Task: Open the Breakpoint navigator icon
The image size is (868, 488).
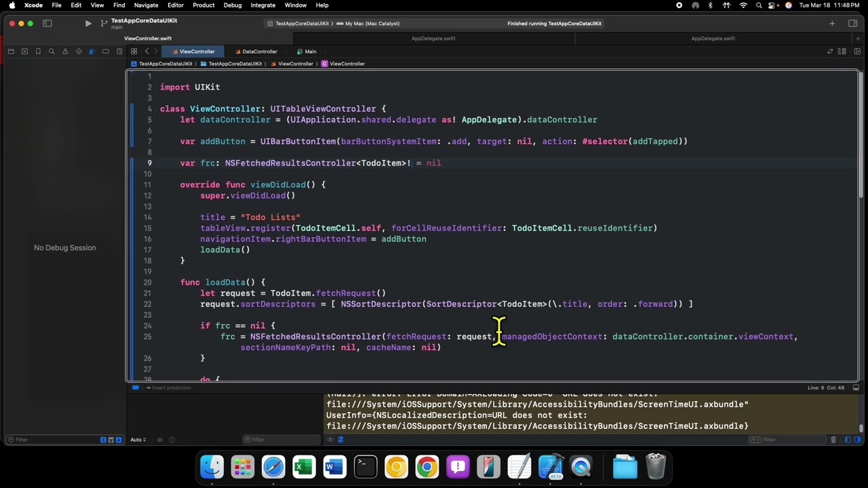Action: point(106,52)
